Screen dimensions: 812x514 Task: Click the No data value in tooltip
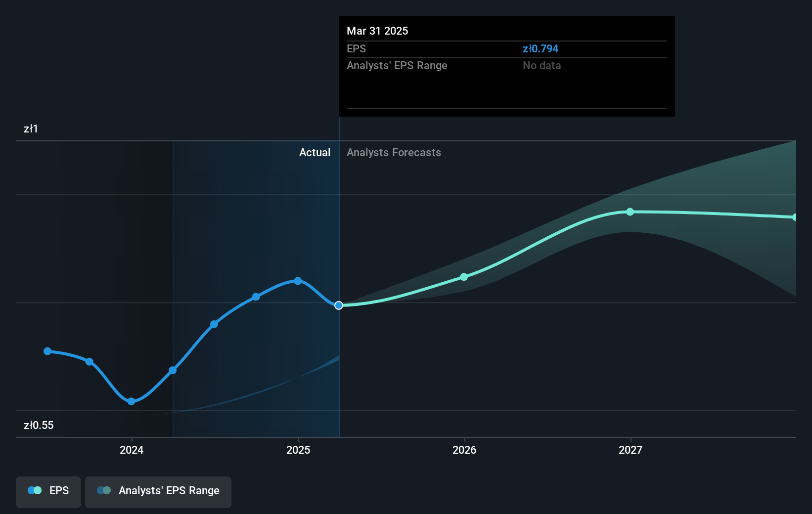[x=542, y=66]
